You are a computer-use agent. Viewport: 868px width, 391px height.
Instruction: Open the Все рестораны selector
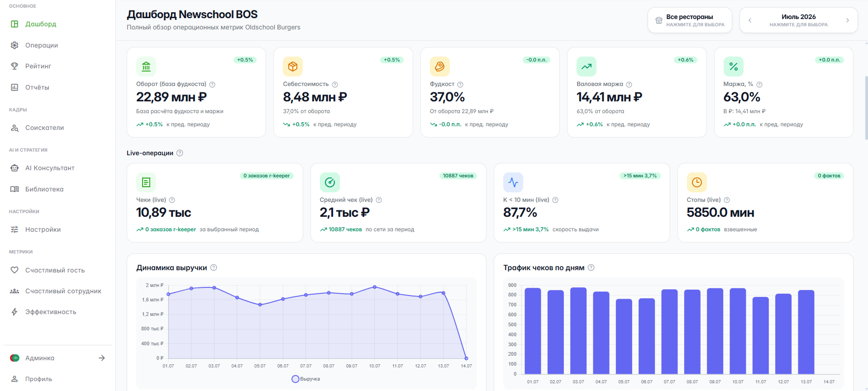(690, 20)
